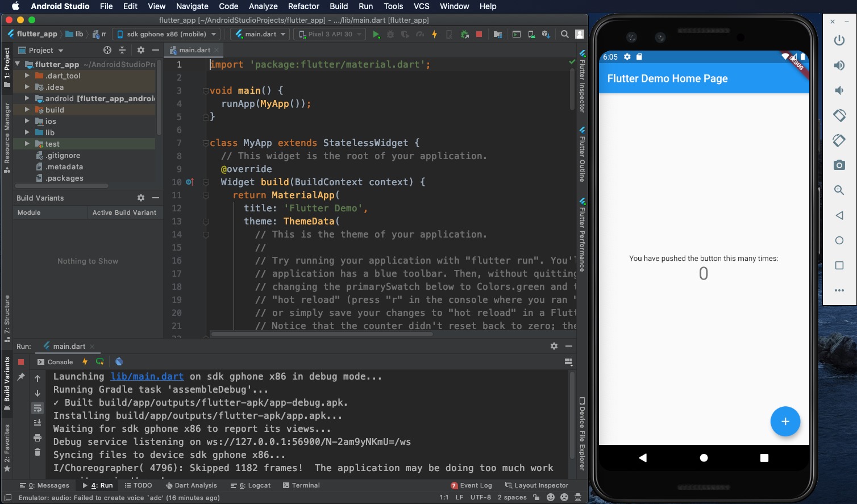Attach the debugger to Android process

(464, 34)
